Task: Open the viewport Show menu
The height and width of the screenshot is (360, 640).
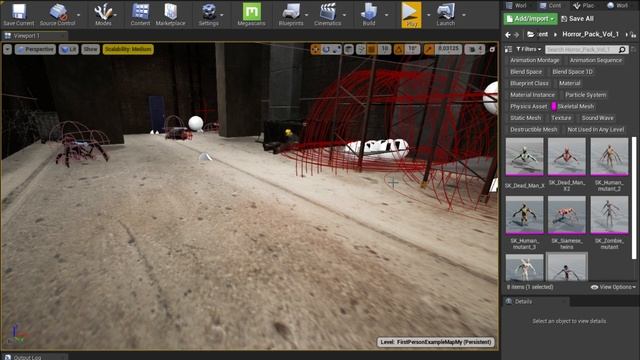Action: pos(90,49)
